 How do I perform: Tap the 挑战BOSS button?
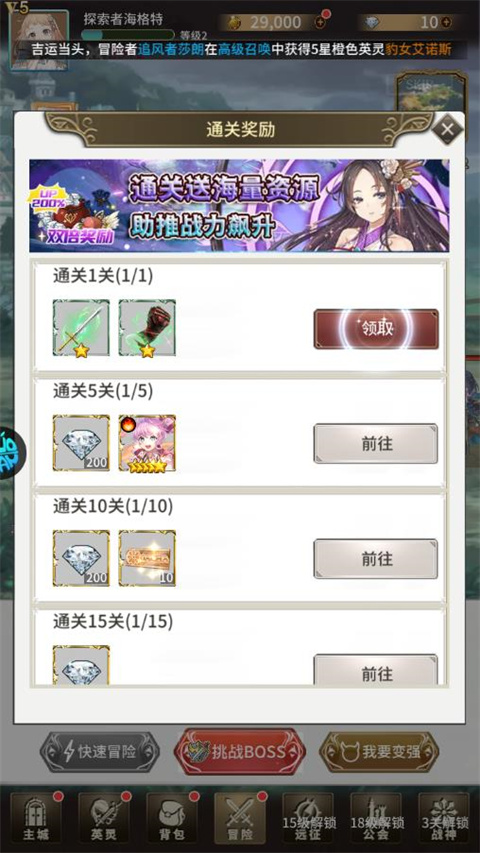[x=239, y=752]
